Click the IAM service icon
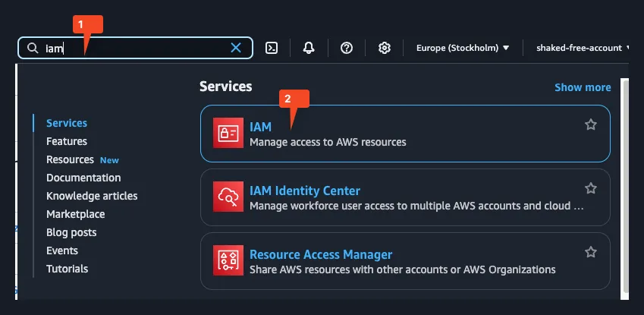Viewport: 644px width, 315px height. 228,133
